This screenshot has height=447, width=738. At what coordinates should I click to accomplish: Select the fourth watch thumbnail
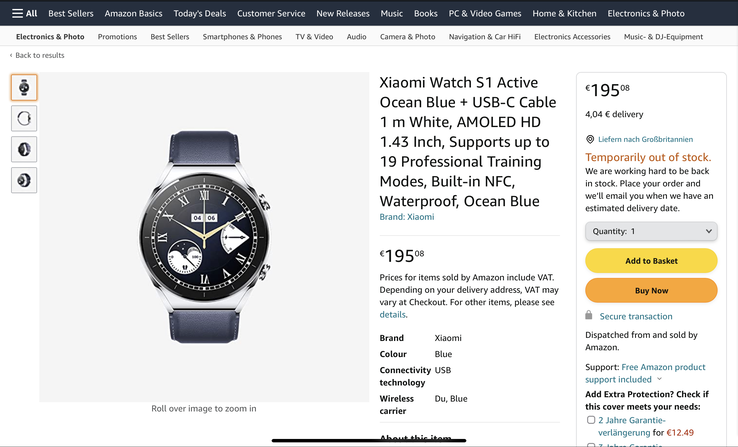tap(24, 180)
